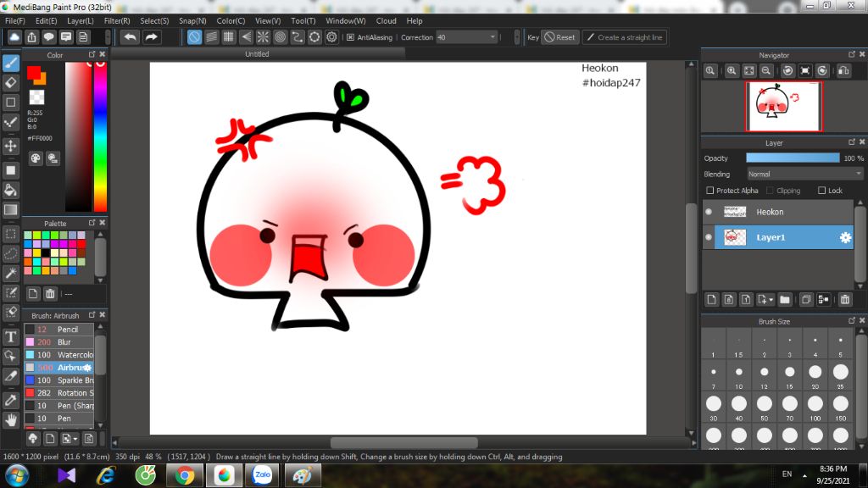Screen dimensions: 868x488
Task: Open the Filter menu
Action: point(117,20)
